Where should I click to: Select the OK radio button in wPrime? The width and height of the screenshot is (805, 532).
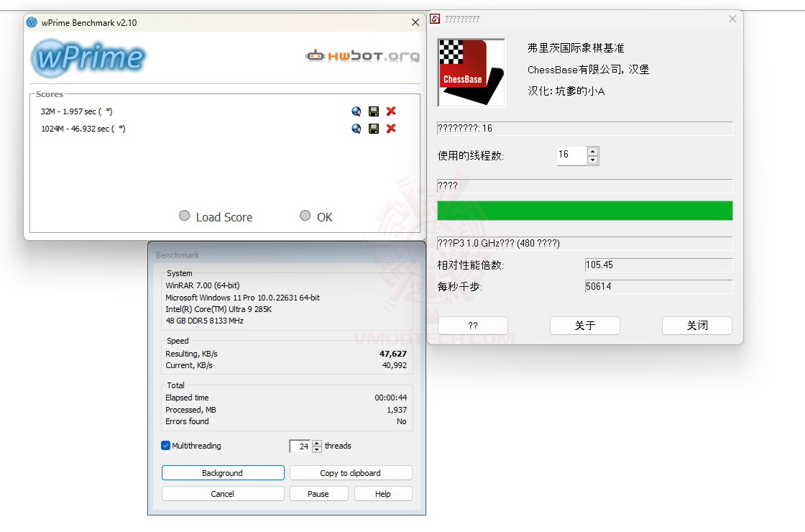pyautogui.click(x=305, y=216)
